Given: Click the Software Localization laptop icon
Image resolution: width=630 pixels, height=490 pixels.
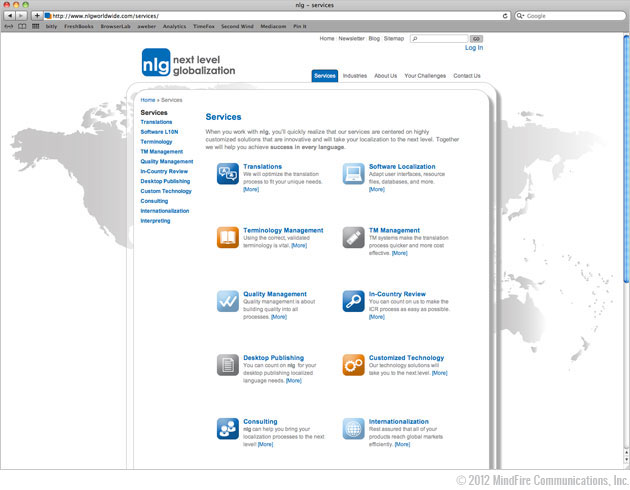Looking at the screenshot, I should 354,174.
